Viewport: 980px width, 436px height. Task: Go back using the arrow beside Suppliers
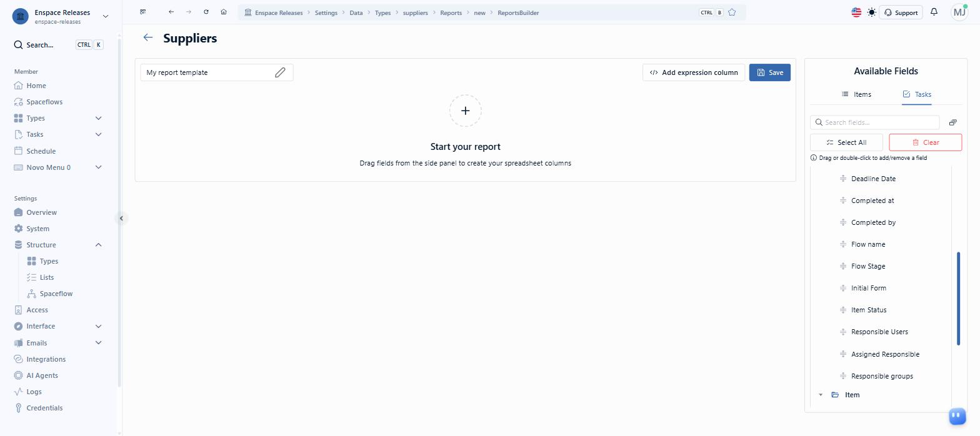pos(147,37)
